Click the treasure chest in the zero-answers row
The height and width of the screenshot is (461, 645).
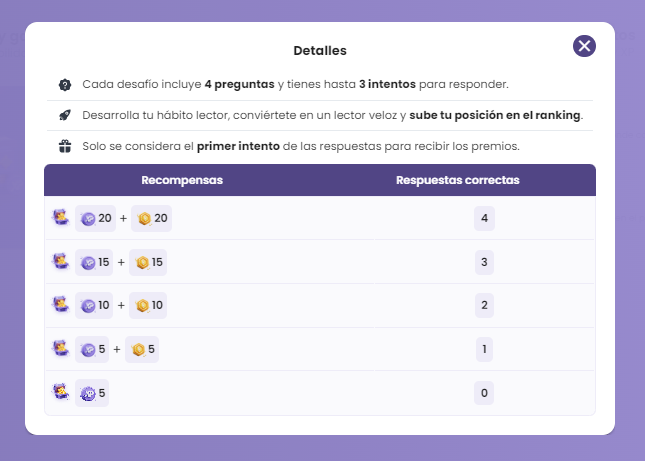pos(60,392)
